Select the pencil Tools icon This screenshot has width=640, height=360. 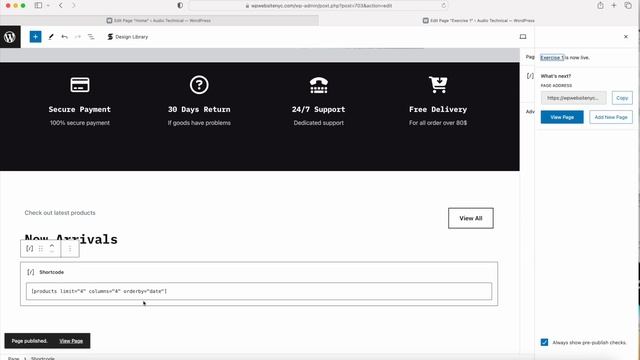point(51,37)
